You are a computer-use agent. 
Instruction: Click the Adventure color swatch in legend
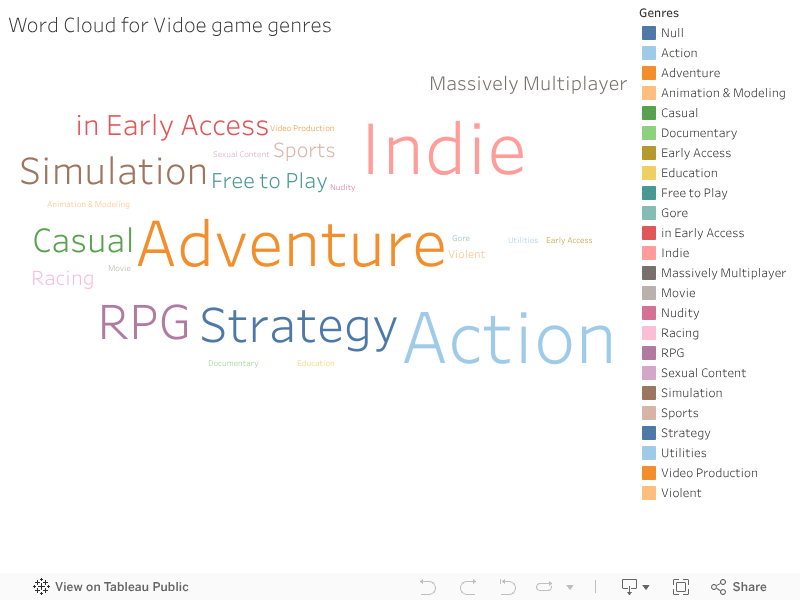point(649,73)
